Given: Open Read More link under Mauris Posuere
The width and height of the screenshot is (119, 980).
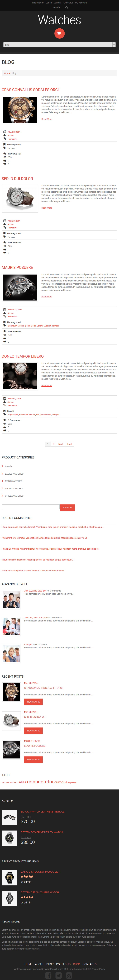Looking at the screenshot, I should coord(47,297).
